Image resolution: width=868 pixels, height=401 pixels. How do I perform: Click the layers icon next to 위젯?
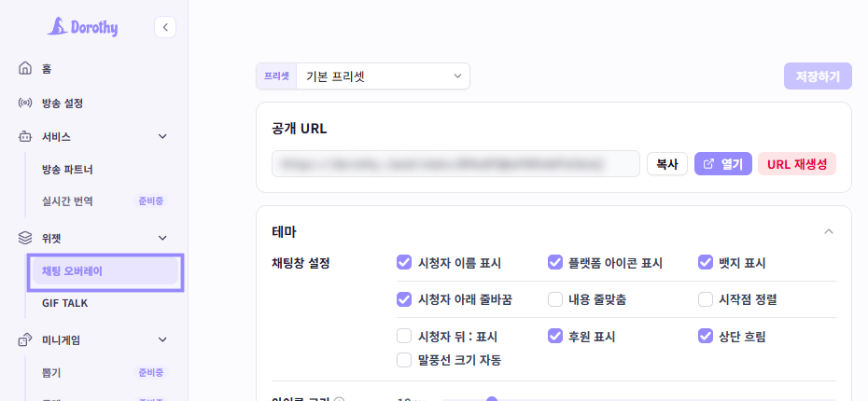25,238
